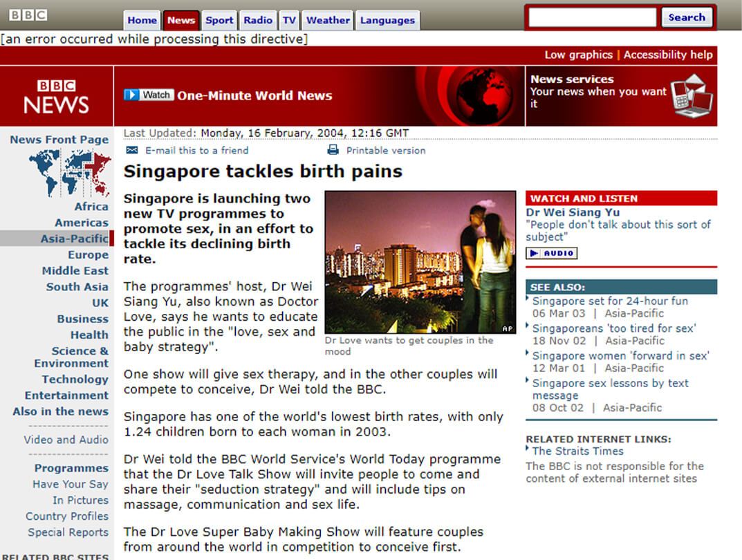This screenshot has width=742, height=560.
Task: Open the Programmes section
Action: (x=71, y=468)
